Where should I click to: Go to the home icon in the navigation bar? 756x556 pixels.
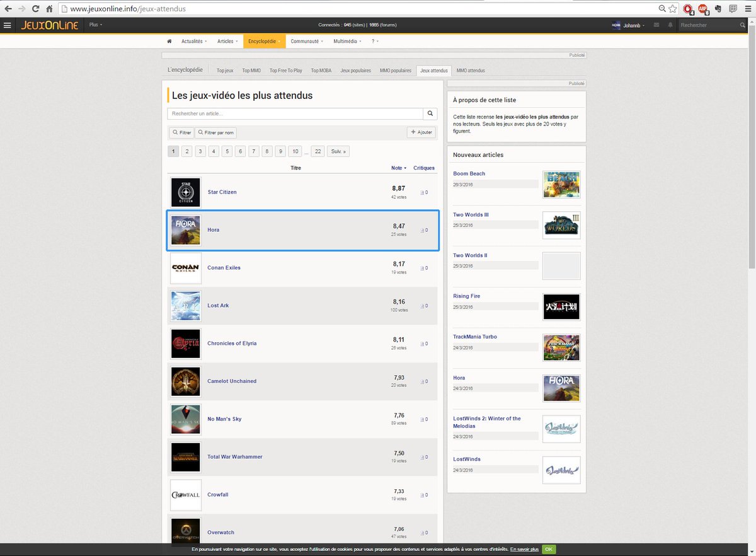coord(169,42)
